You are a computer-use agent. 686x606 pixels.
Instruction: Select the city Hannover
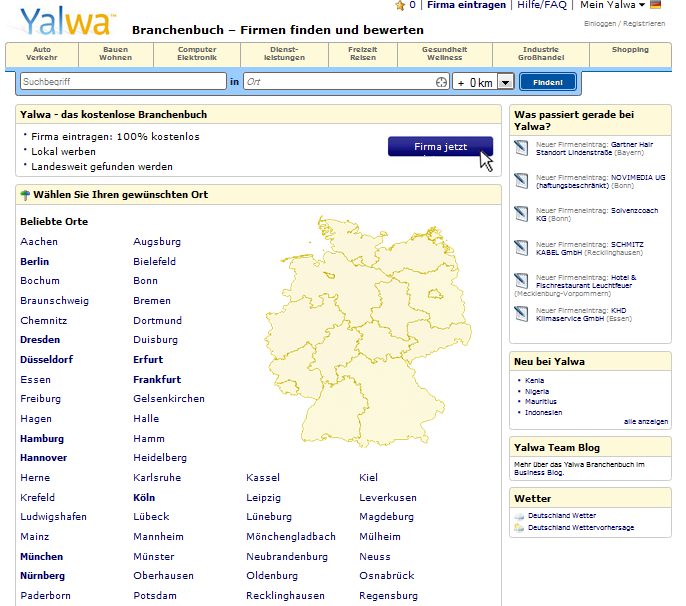click(x=43, y=458)
